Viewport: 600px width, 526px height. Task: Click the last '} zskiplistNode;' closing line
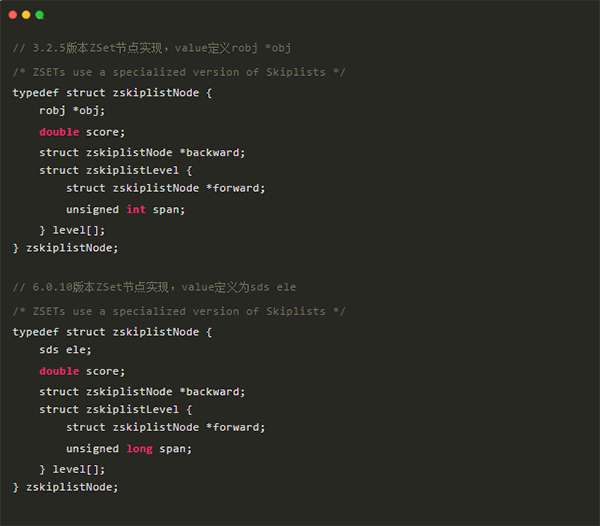[65, 487]
